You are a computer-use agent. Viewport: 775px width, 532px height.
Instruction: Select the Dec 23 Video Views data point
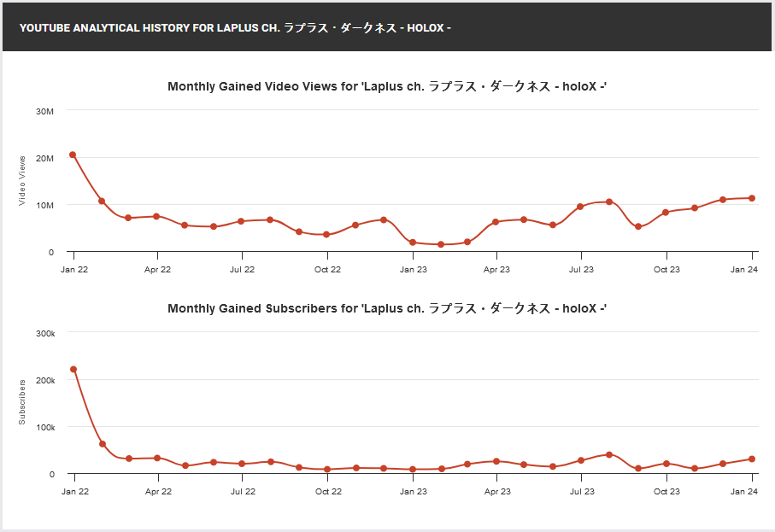click(x=723, y=200)
